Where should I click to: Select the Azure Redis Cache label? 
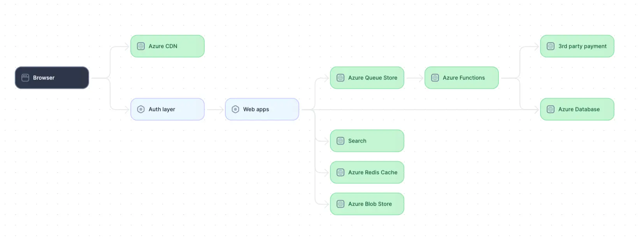coord(372,173)
